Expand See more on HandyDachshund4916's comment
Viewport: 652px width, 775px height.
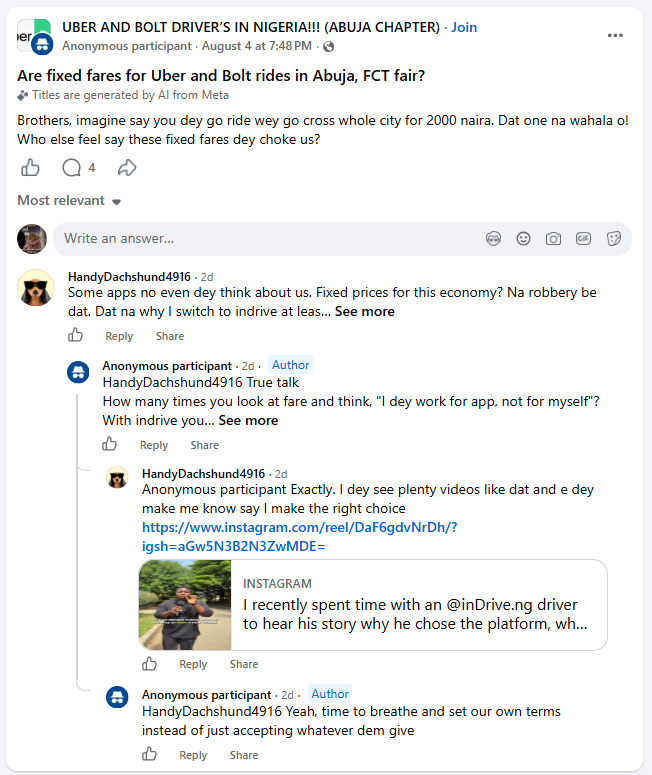point(365,311)
